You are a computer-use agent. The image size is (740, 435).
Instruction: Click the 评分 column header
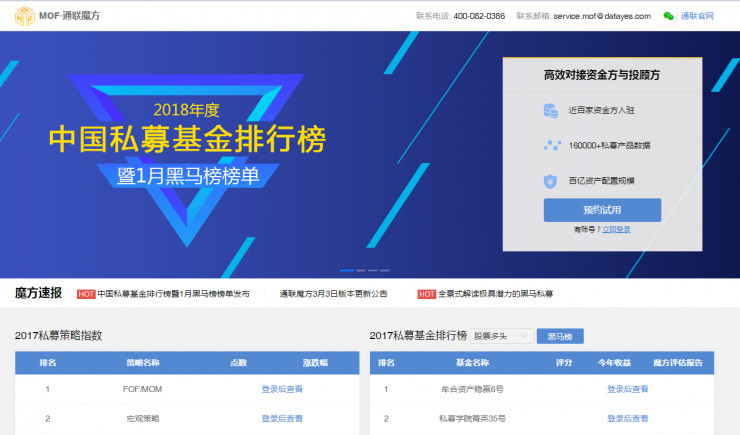(x=564, y=363)
